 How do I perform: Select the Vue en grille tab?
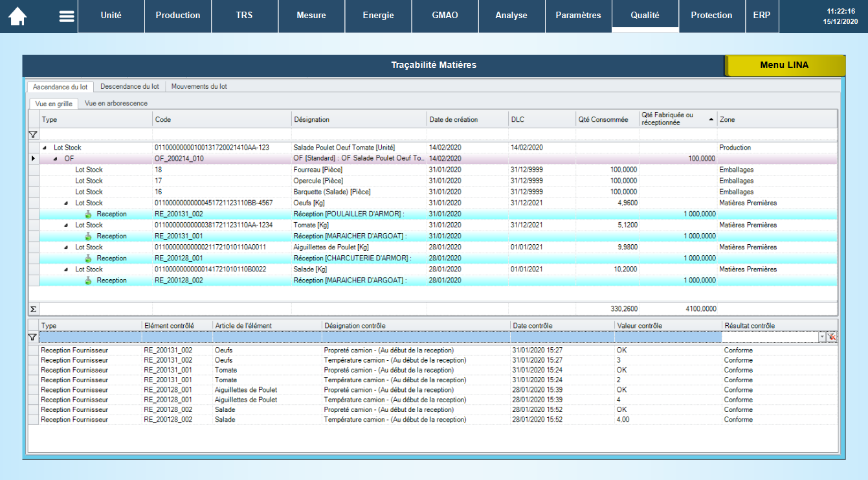click(54, 104)
